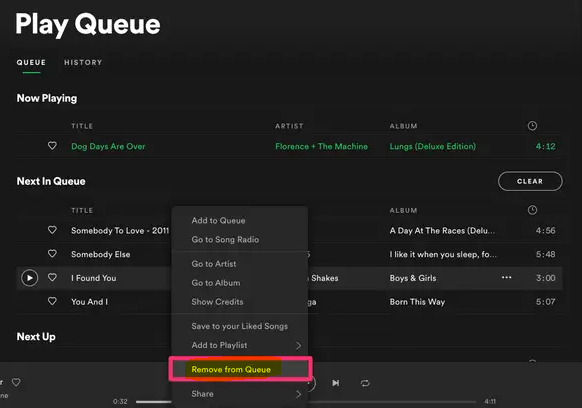Sort by duration clock icon in Now Playing
The height and width of the screenshot is (408, 582).
pos(532,126)
